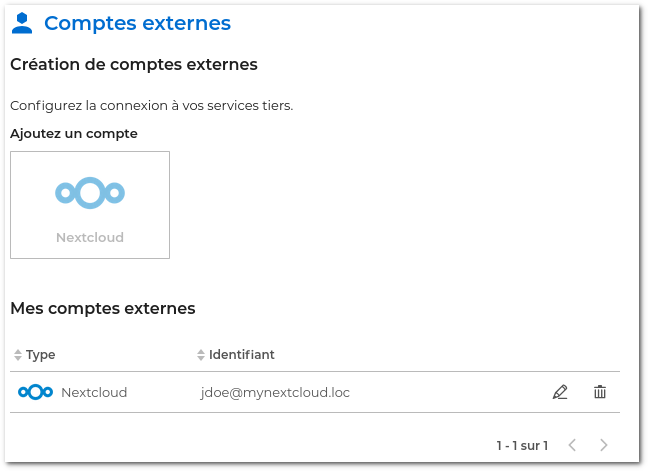Go to the next page of accounts
Image resolution: width=648 pixels, height=471 pixels.
coord(603,445)
